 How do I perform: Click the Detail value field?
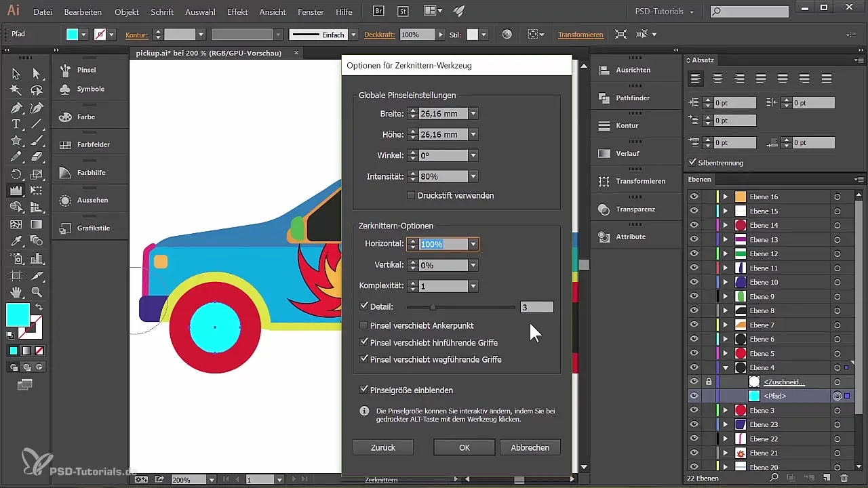[536, 307]
